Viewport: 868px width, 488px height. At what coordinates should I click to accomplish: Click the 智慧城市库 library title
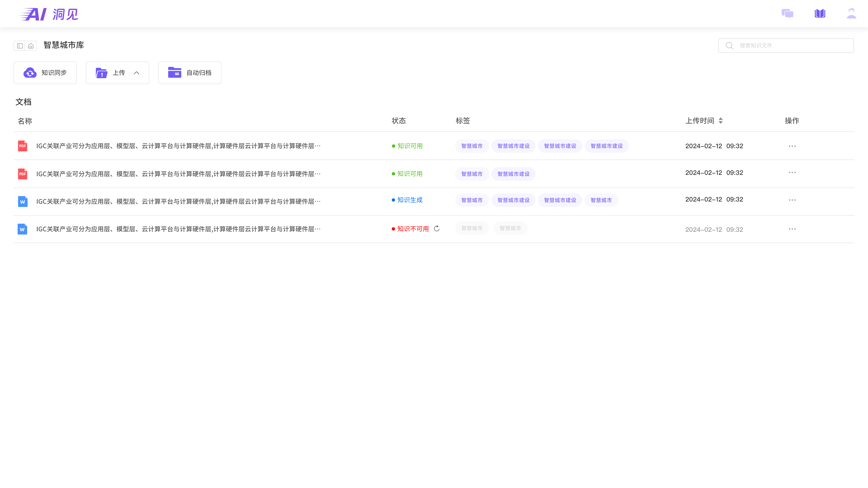point(64,45)
